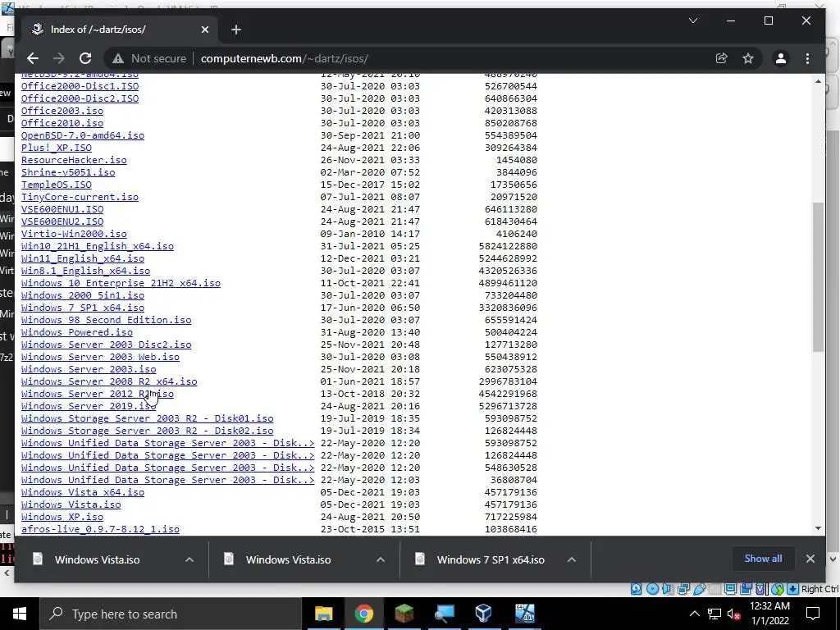Click the Windows_Vista_x64.iso link
Image resolution: width=840 pixels, height=630 pixels.
tap(83, 492)
